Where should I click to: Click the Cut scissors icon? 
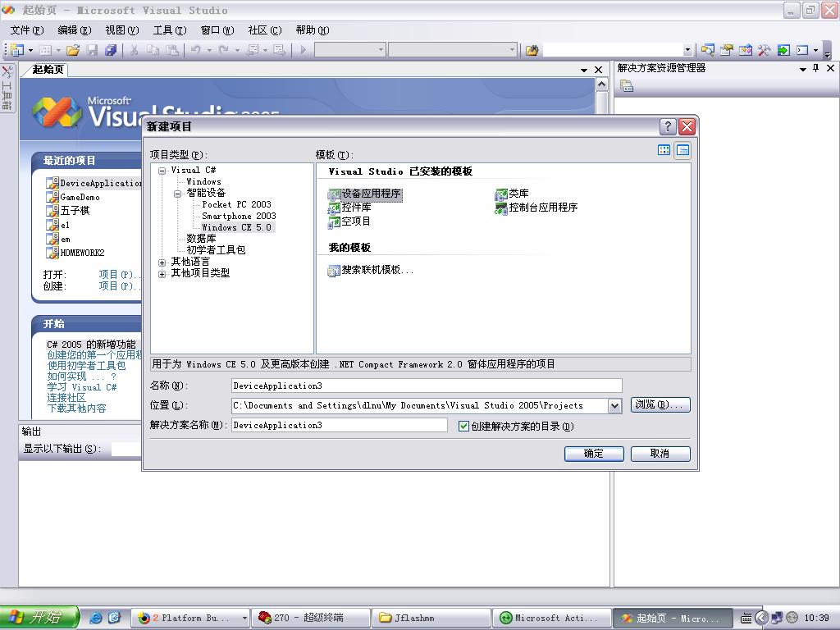pos(135,50)
